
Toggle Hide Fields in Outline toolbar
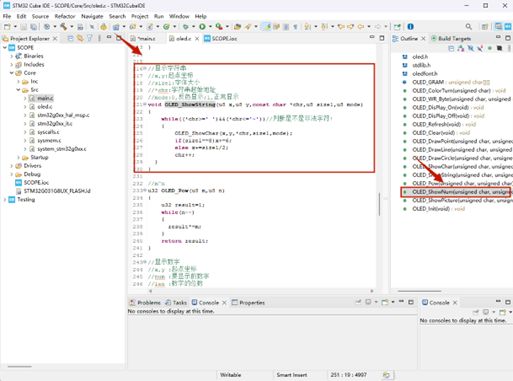tap(470, 49)
